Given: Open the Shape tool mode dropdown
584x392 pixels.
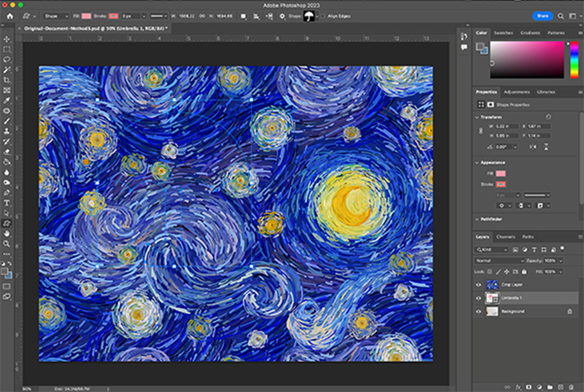Looking at the screenshot, I should 56,16.
